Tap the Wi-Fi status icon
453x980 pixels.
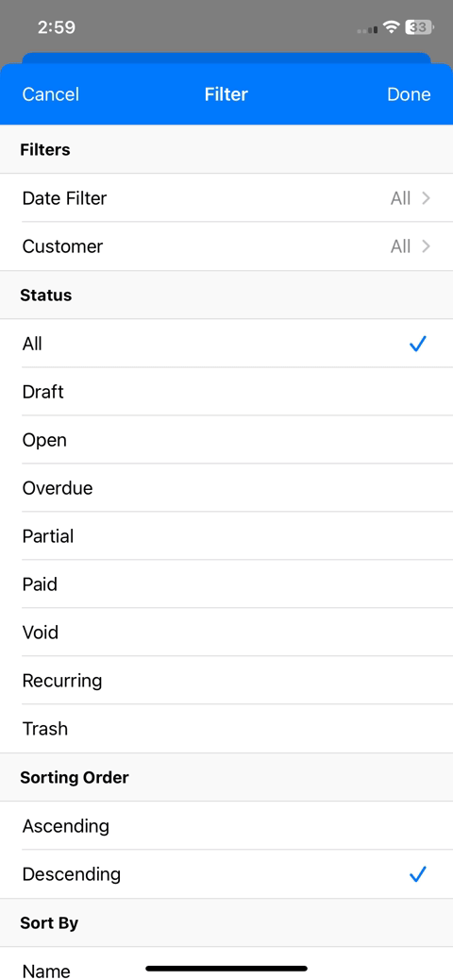point(391,26)
